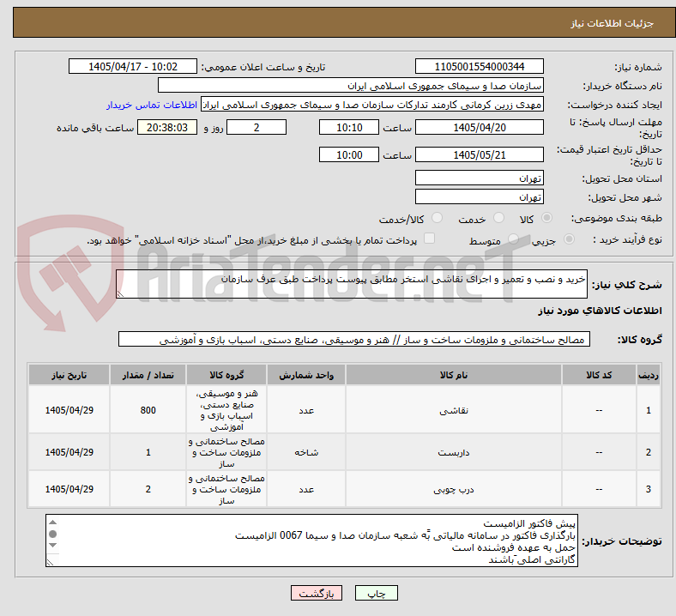Click the remaining days field showing 2
Image resolution: width=676 pixels, height=616 pixels.
pyautogui.click(x=257, y=127)
